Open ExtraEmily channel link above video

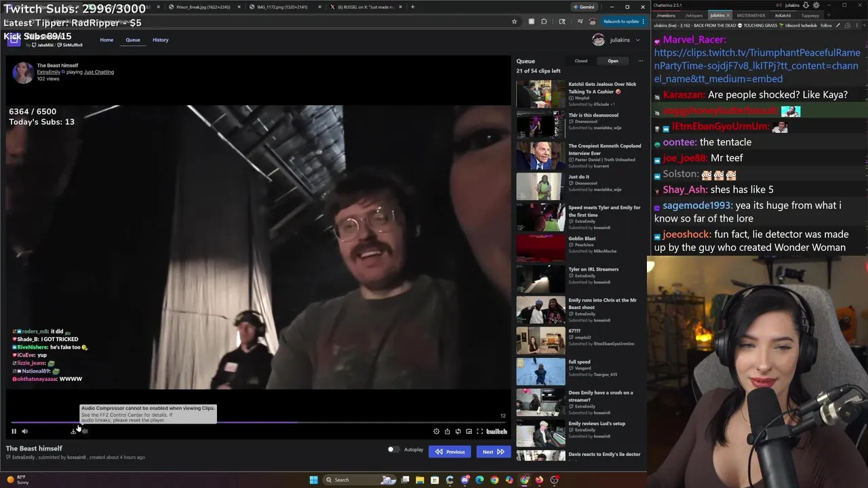(x=49, y=72)
